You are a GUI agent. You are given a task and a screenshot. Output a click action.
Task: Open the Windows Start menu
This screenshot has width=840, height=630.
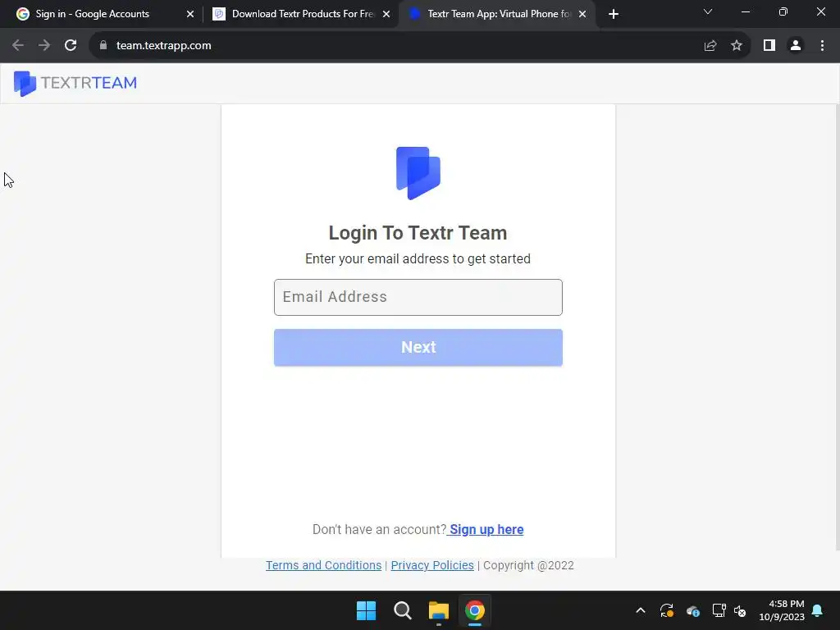[x=367, y=610]
